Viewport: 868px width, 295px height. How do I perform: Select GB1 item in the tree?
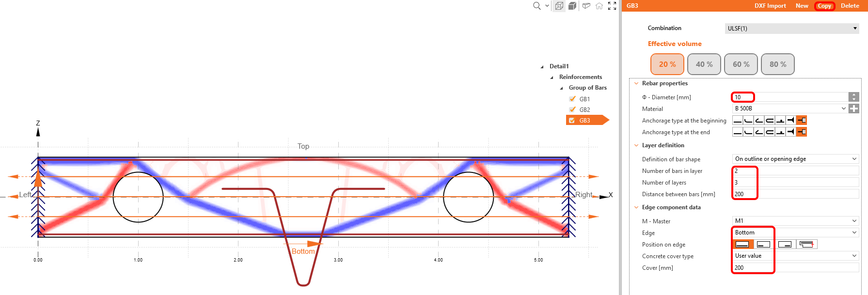click(584, 99)
